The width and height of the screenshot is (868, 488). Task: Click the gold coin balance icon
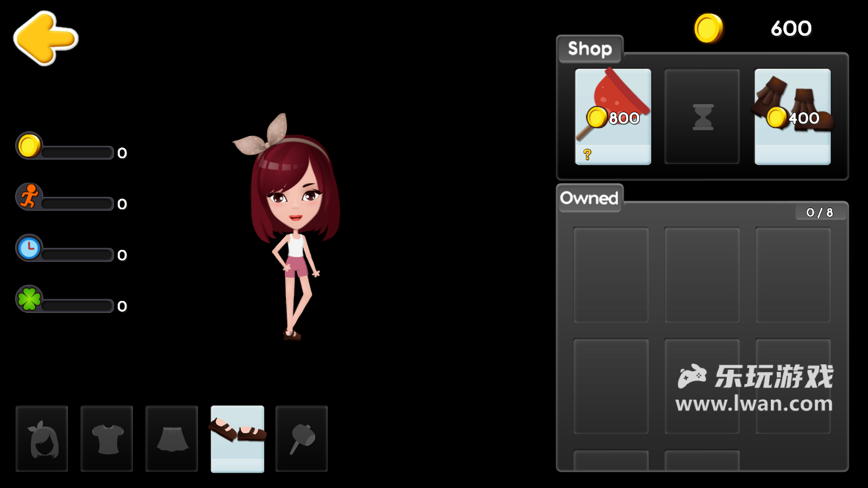709,28
